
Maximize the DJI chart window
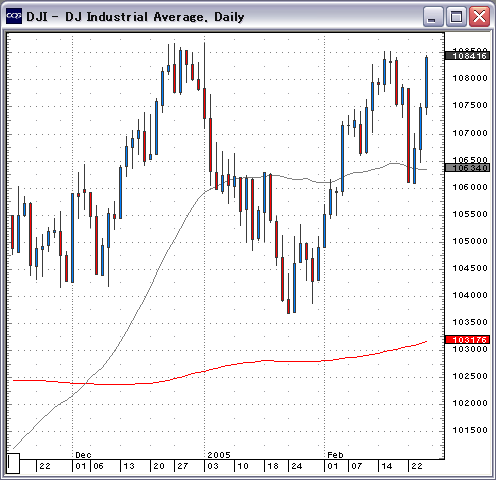456,17
